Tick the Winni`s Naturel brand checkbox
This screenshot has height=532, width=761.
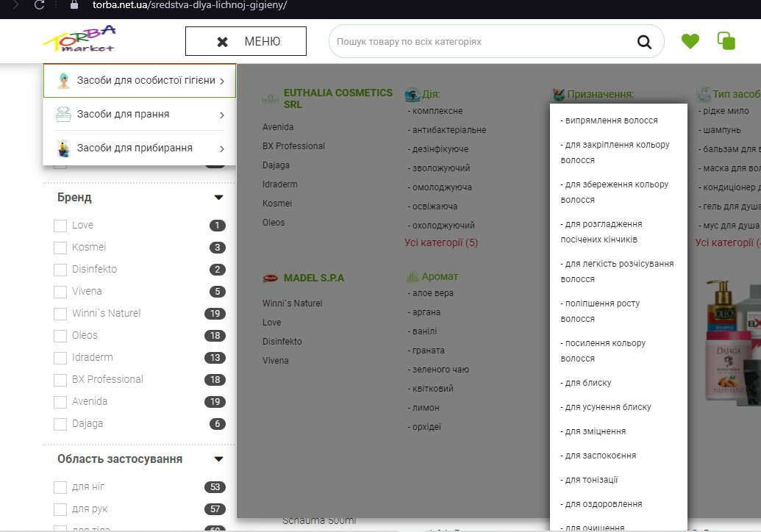click(60, 314)
